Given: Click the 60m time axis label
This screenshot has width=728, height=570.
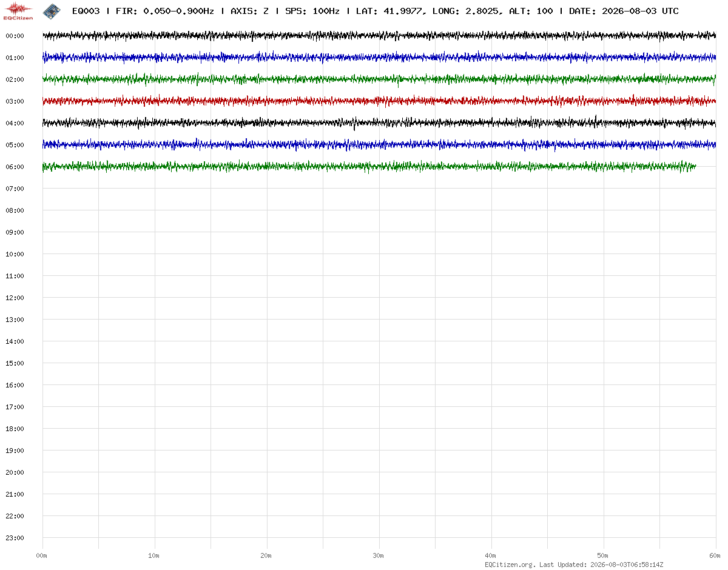Looking at the screenshot, I should click(715, 555).
